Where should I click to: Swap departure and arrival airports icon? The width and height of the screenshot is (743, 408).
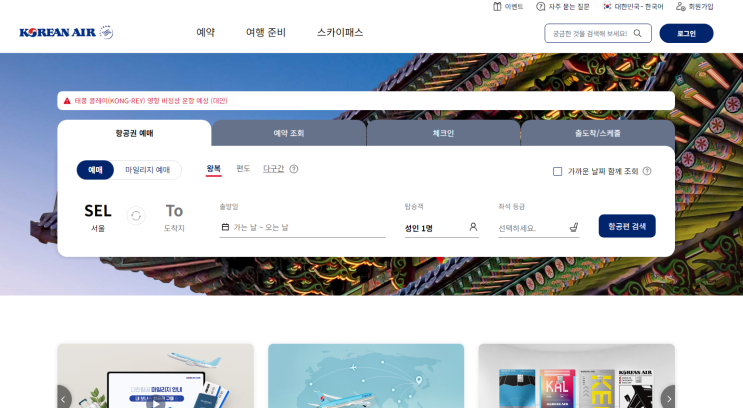click(x=136, y=216)
